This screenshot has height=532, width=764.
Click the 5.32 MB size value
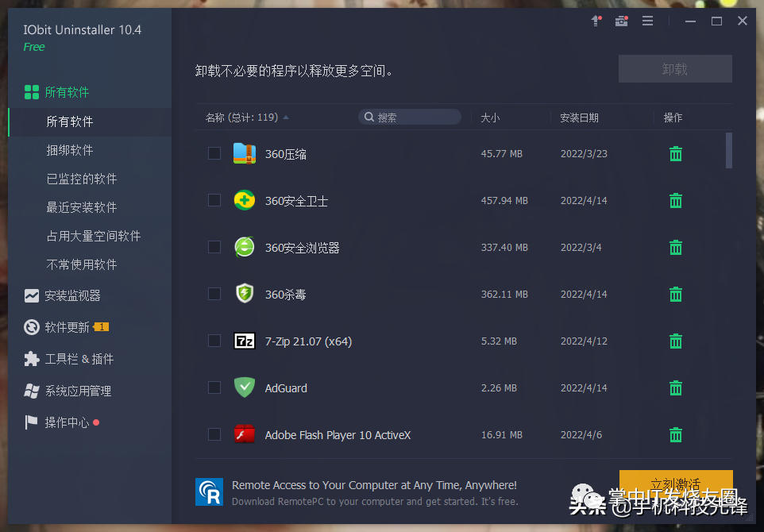pos(499,341)
